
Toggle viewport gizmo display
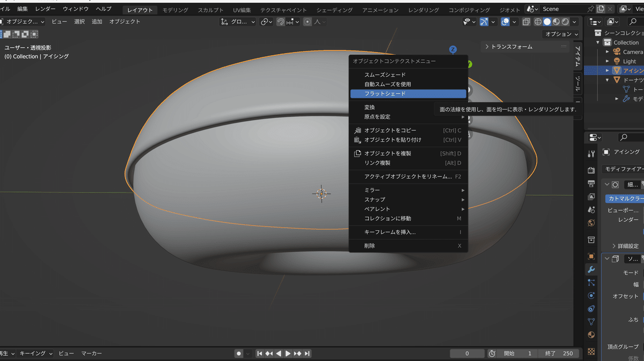[484, 22]
